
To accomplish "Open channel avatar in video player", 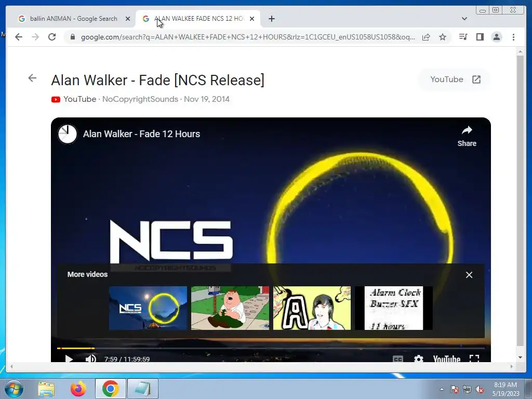I will point(67,134).
